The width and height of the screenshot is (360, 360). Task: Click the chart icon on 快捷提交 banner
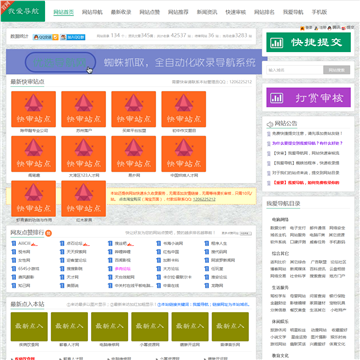tap(277, 43)
